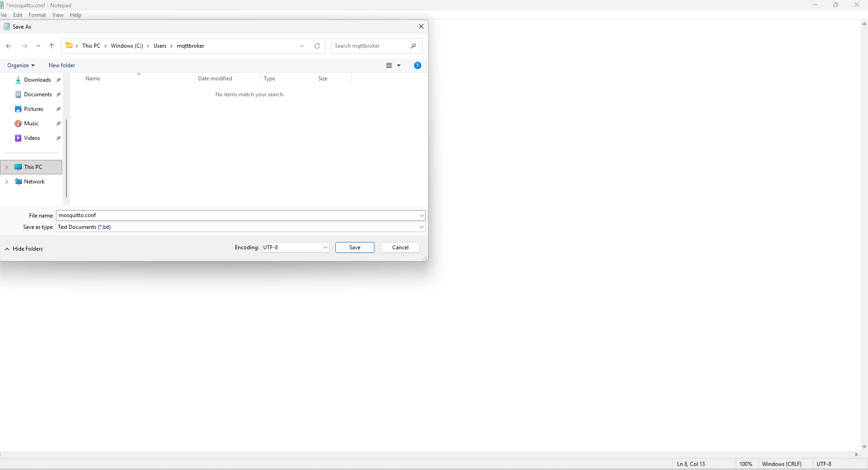This screenshot has width=868, height=470.
Task: Click the pin icon beside Music
Action: [x=58, y=124]
